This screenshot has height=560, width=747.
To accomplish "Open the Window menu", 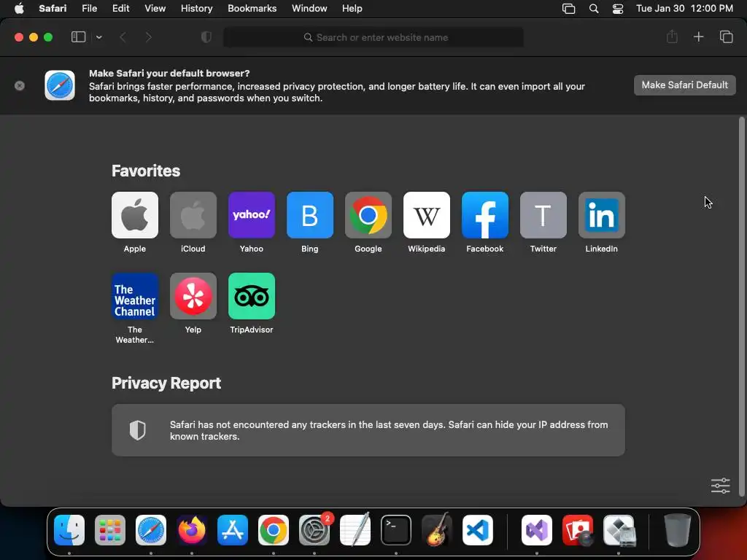I will pyautogui.click(x=309, y=9).
